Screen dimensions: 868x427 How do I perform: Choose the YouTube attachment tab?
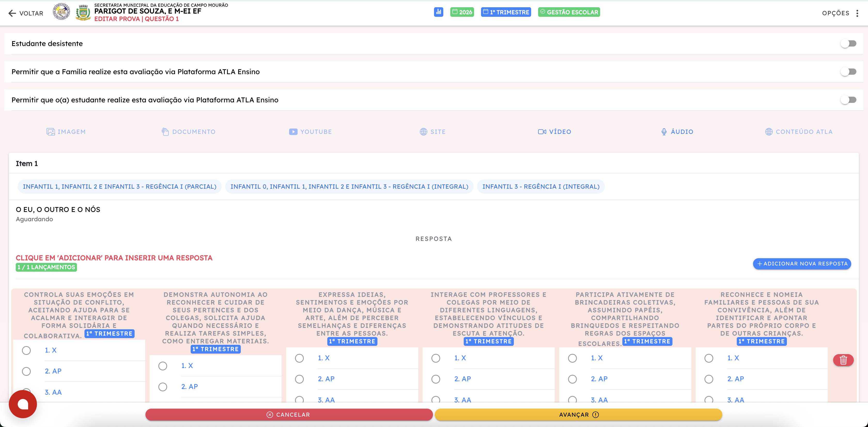310,132
